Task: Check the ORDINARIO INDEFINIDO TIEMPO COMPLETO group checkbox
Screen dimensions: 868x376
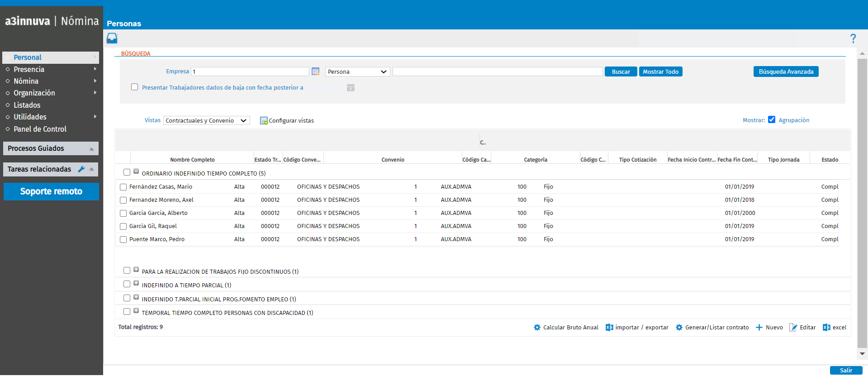Action: 127,172
